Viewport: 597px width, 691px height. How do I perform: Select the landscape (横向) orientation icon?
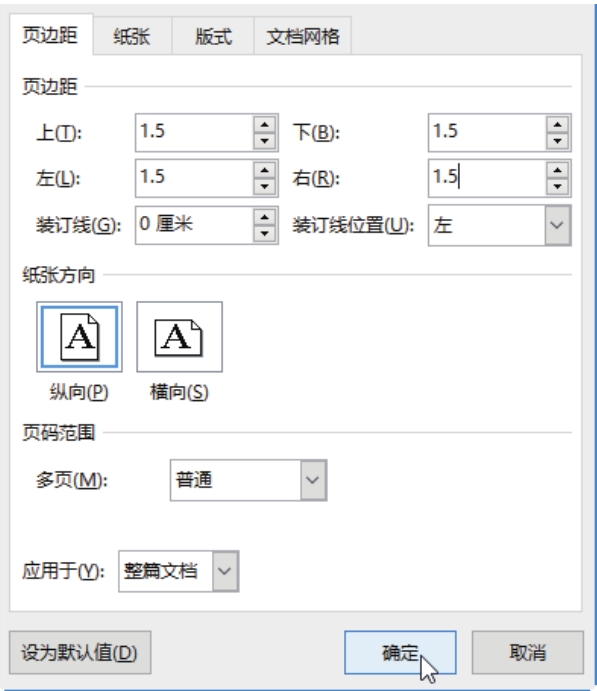(179, 337)
